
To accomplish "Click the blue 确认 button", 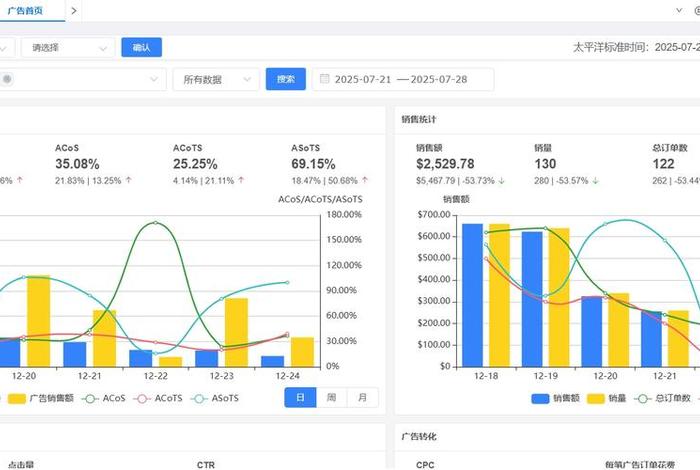I will (142, 47).
